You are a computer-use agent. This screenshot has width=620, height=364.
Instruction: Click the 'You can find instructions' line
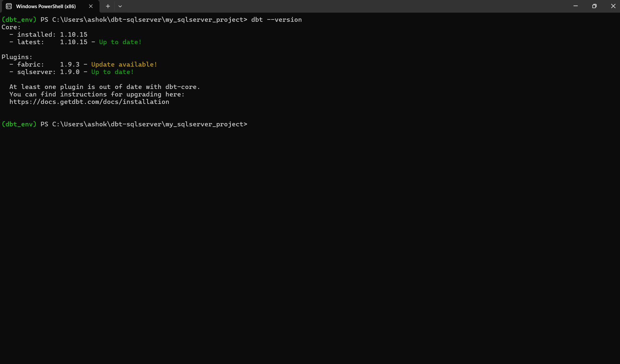coord(97,94)
